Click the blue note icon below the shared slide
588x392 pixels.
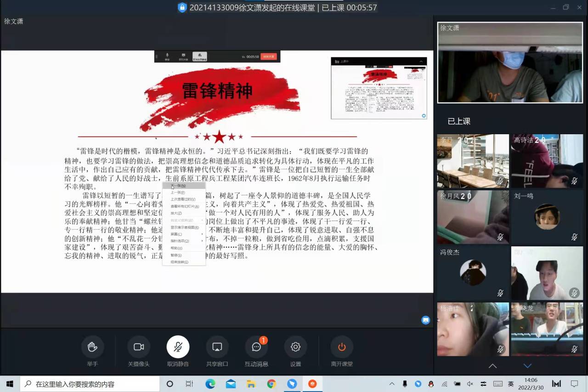426,320
